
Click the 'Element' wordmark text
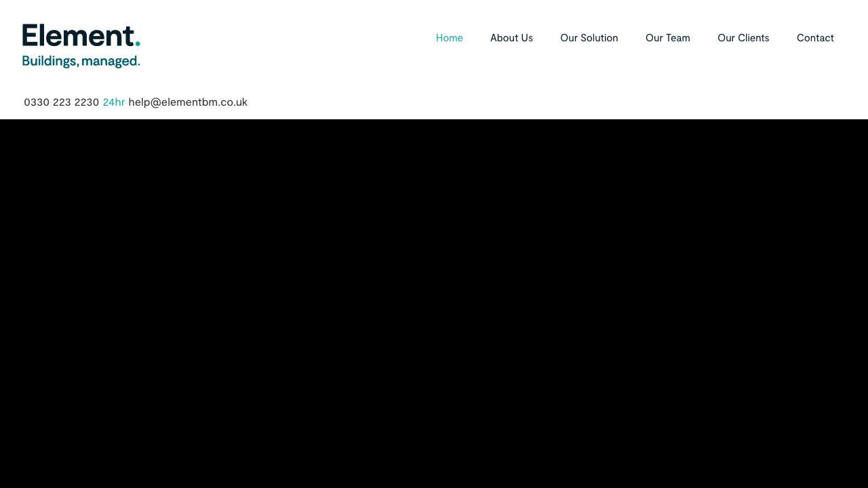pos(76,35)
